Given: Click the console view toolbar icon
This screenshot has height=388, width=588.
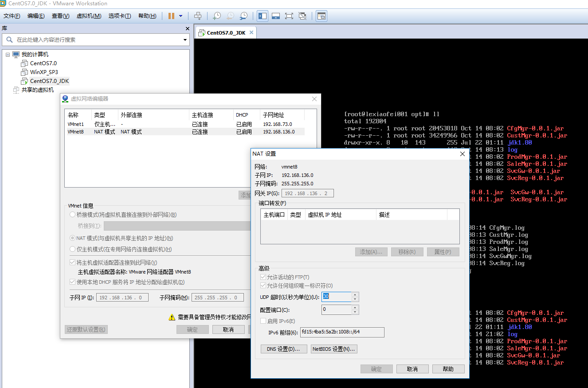Looking at the screenshot, I should 321,16.
